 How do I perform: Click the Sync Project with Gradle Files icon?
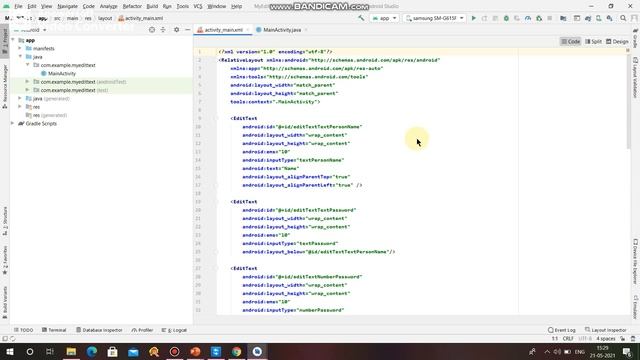(588, 18)
